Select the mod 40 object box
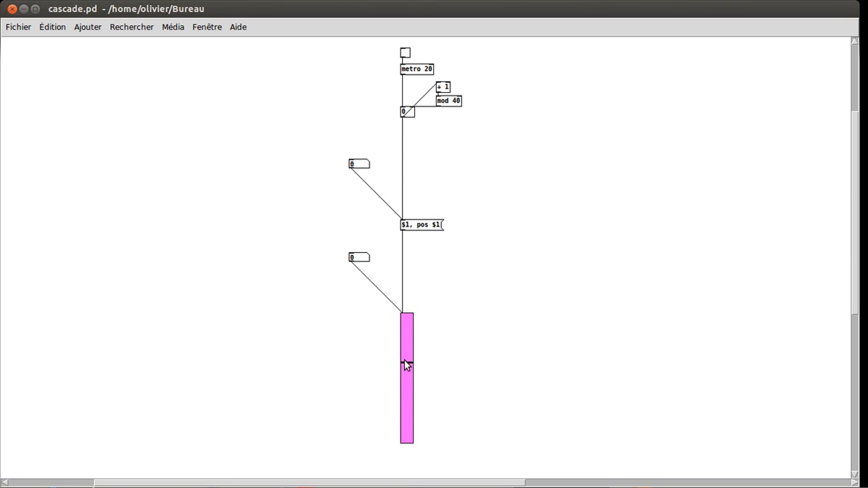The height and width of the screenshot is (488, 868). click(x=448, y=101)
